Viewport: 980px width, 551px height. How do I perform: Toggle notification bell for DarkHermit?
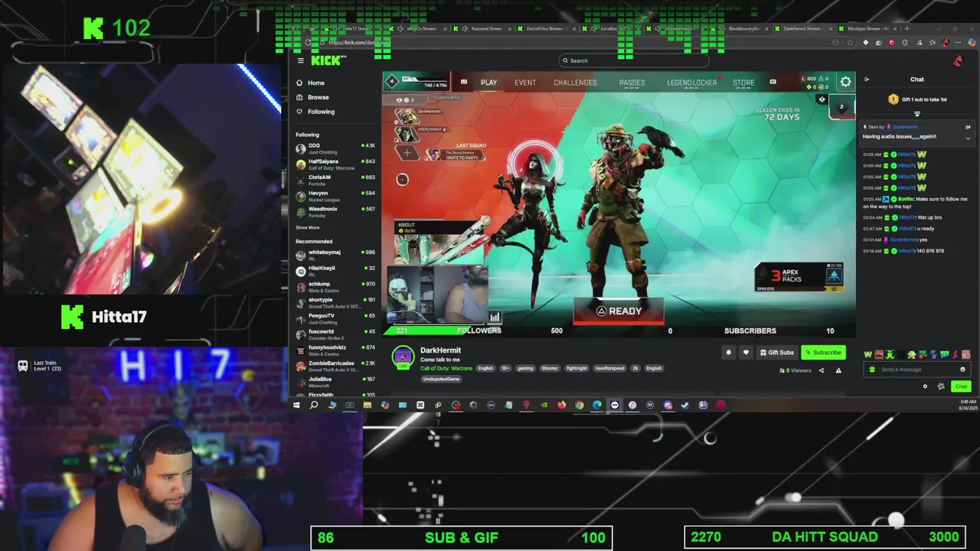point(728,353)
